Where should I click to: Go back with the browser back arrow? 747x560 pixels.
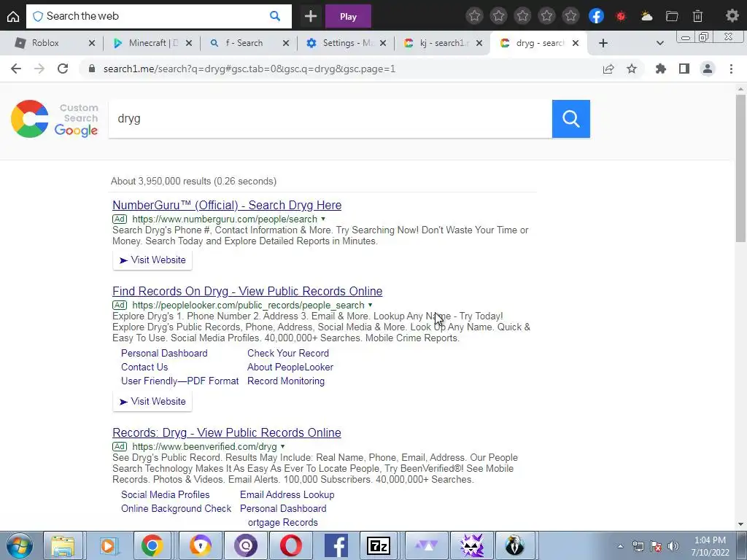click(16, 69)
